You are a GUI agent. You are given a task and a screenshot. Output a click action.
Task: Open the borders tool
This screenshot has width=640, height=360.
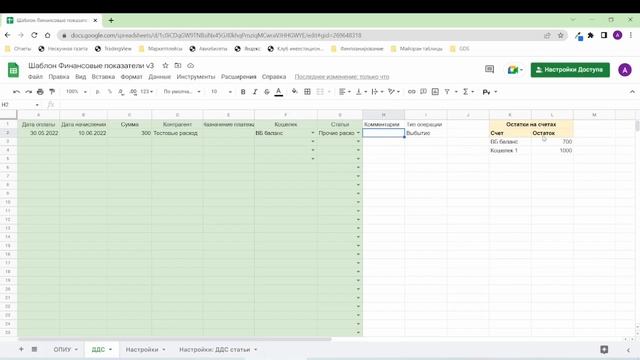(x=307, y=92)
